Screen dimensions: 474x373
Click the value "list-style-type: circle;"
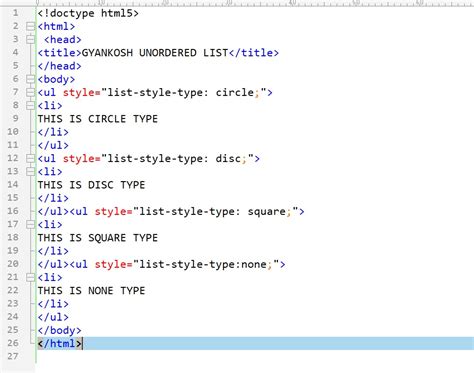(x=184, y=92)
